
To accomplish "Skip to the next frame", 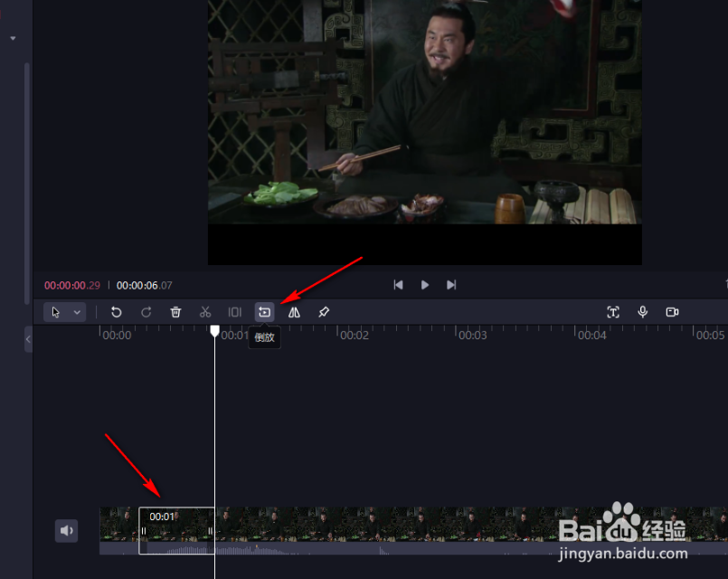I will tap(451, 285).
